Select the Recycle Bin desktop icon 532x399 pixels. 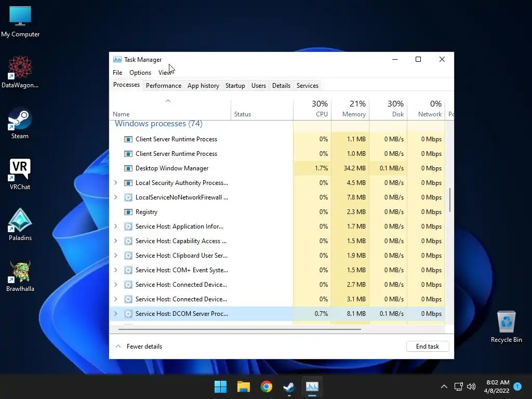(506, 327)
